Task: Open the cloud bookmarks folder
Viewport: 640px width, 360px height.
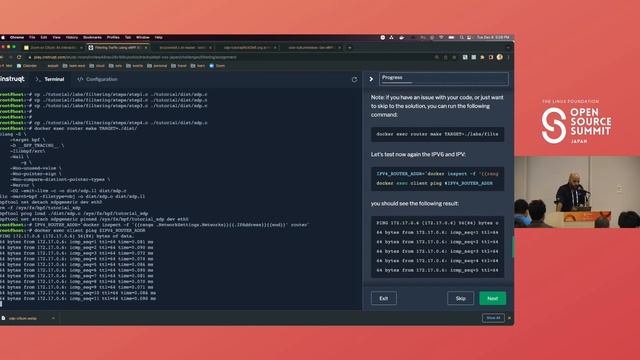Action: pos(97,66)
